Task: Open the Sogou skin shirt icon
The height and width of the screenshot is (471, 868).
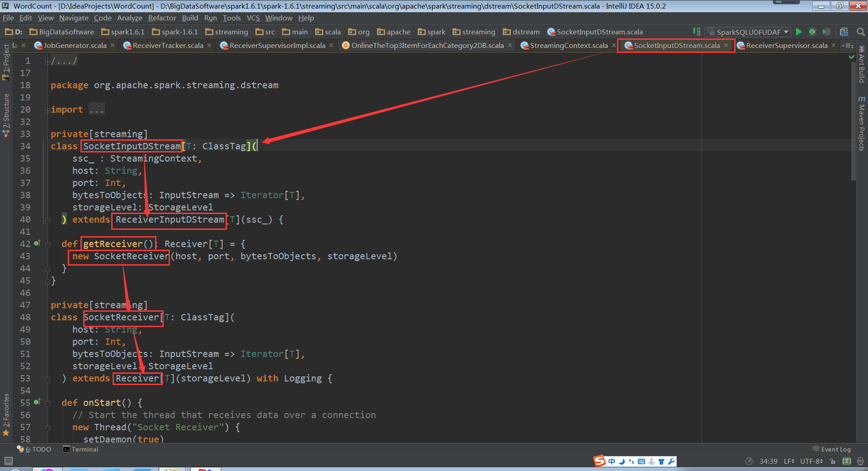Action: coord(661,461)
